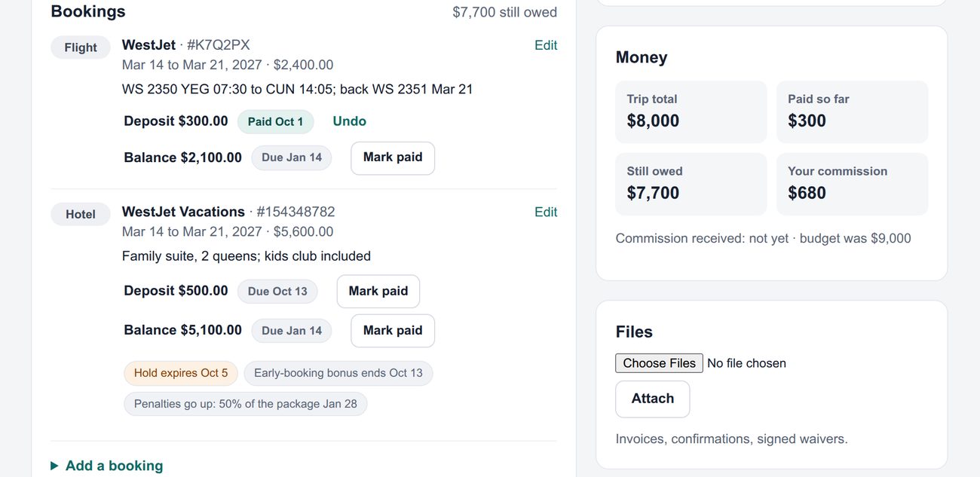Click the Penalties go up Jan 28 tag
Screen dimensions: 980x477
tap(246, 404)
